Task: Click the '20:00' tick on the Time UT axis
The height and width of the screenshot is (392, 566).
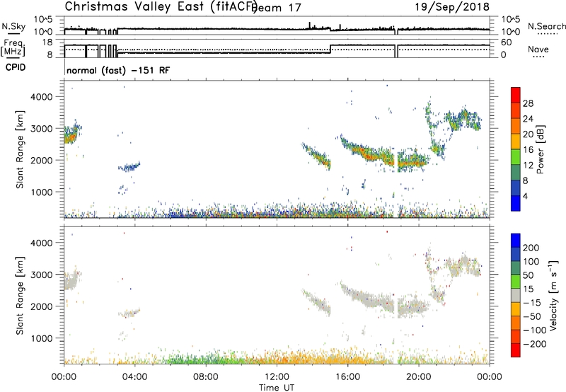Action: click(418, 377)
